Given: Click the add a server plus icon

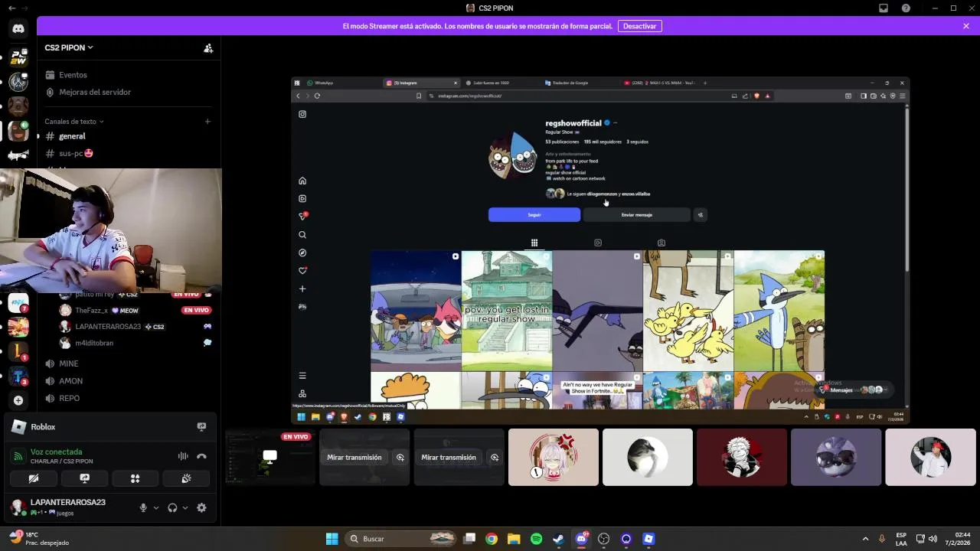Looking at the screenshot, I should [18, 400].
